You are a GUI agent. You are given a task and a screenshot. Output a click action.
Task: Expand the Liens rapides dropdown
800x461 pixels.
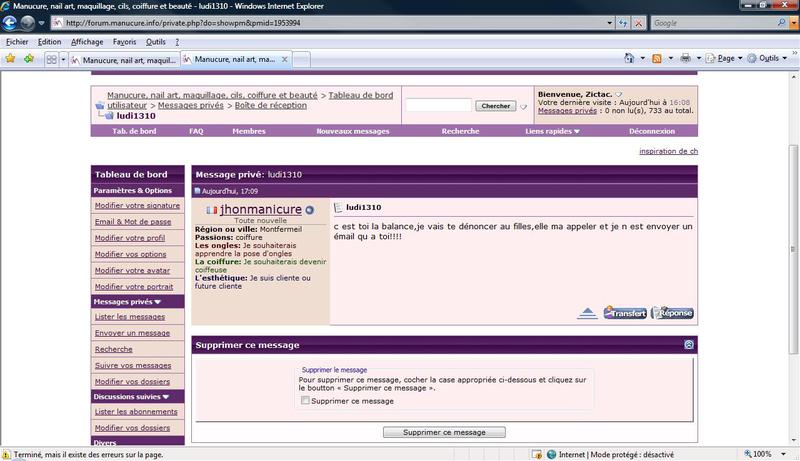553,131
